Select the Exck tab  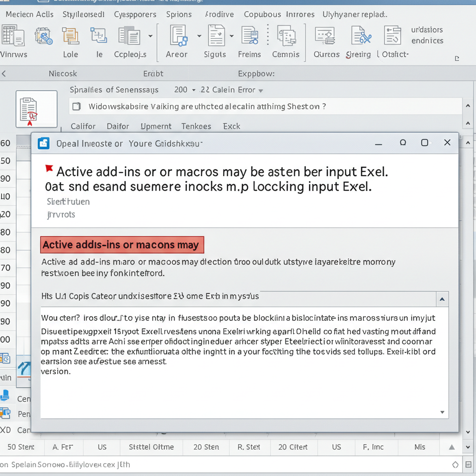coord(231,126)
